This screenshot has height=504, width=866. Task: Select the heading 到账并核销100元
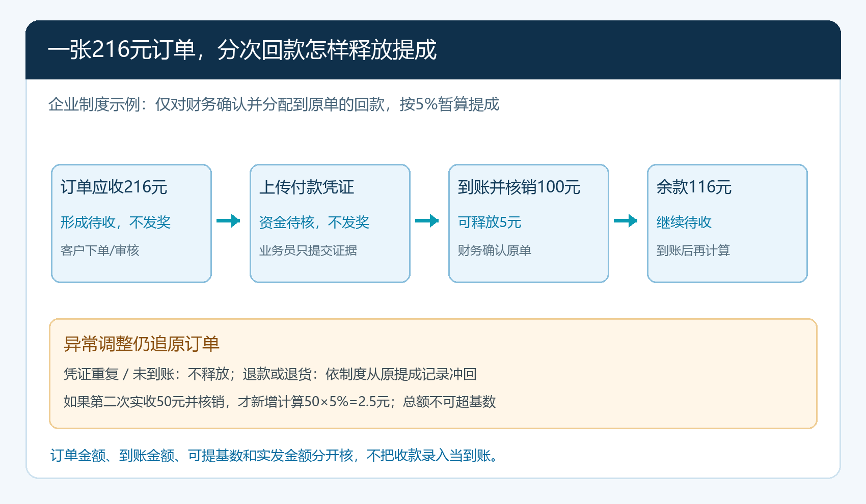point(519,187)
